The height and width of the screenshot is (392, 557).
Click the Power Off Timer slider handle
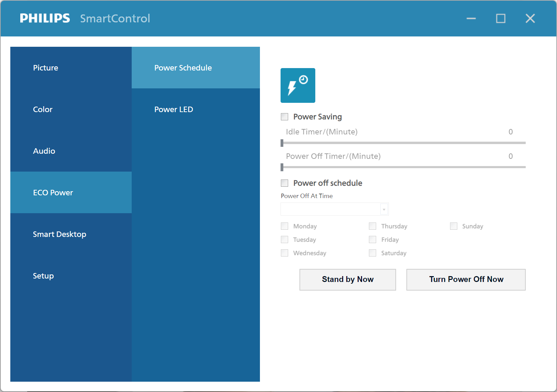tap(282, 167)
